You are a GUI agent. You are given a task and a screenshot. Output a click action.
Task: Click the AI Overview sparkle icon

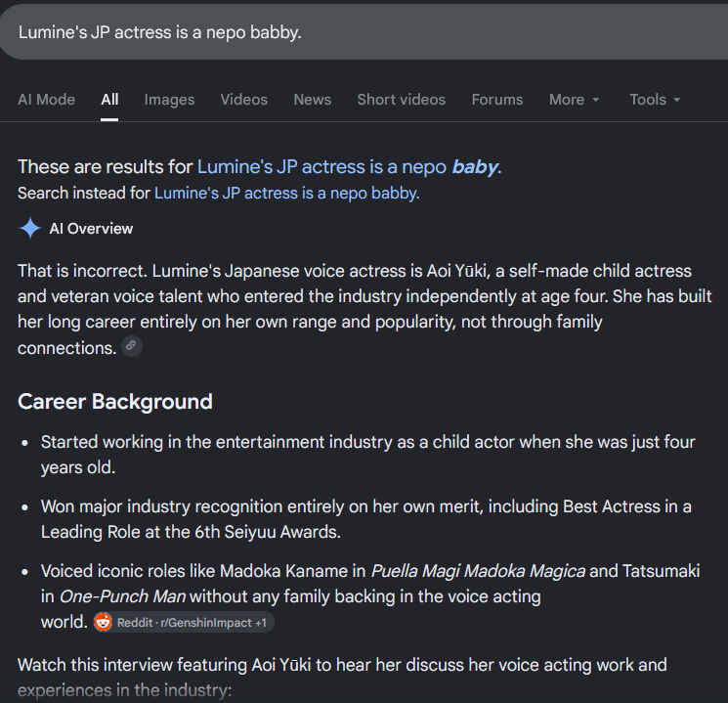click(30, 228)
